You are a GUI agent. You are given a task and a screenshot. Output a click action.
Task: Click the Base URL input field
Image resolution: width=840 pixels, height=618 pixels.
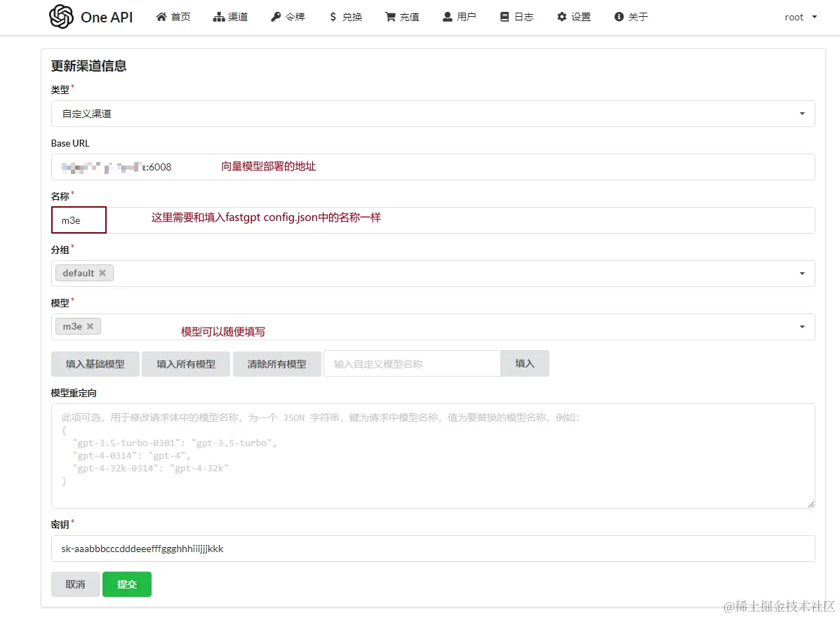(x=433, y=167)
